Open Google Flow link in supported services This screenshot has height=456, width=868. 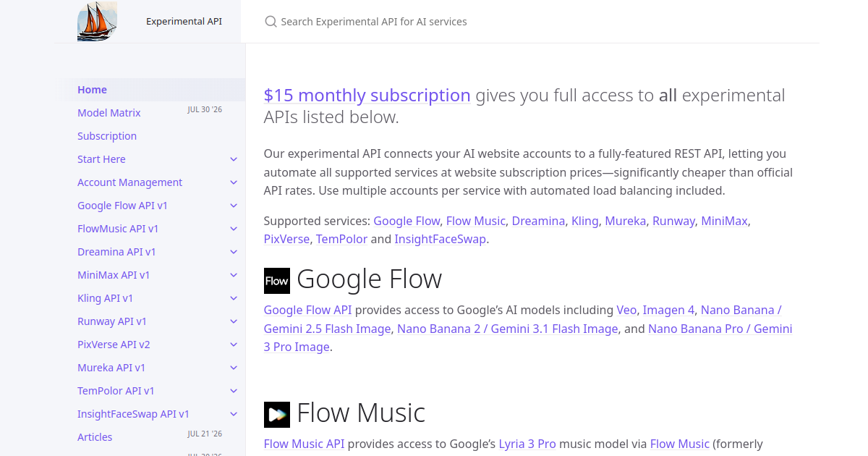pyautogui.click(x=407, y=221)
